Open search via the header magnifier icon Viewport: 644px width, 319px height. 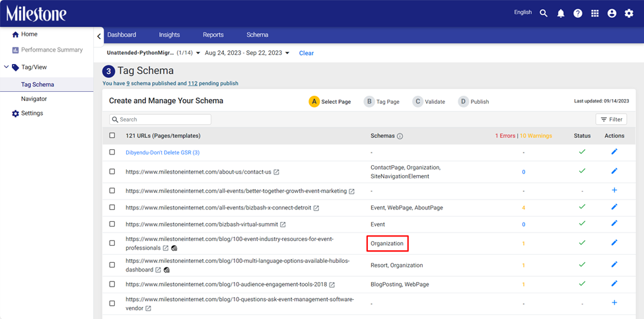click(544, 14)
